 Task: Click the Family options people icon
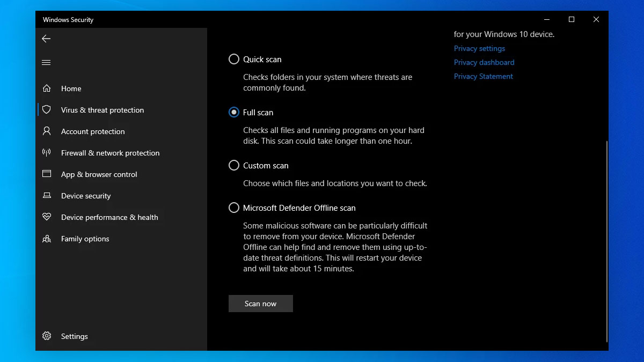coord(47,239)
